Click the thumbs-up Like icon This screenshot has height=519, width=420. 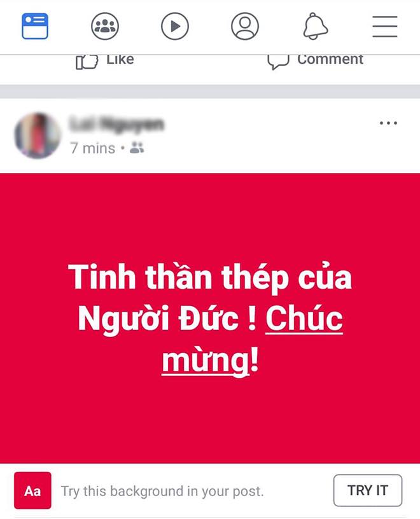coord(87,62)
